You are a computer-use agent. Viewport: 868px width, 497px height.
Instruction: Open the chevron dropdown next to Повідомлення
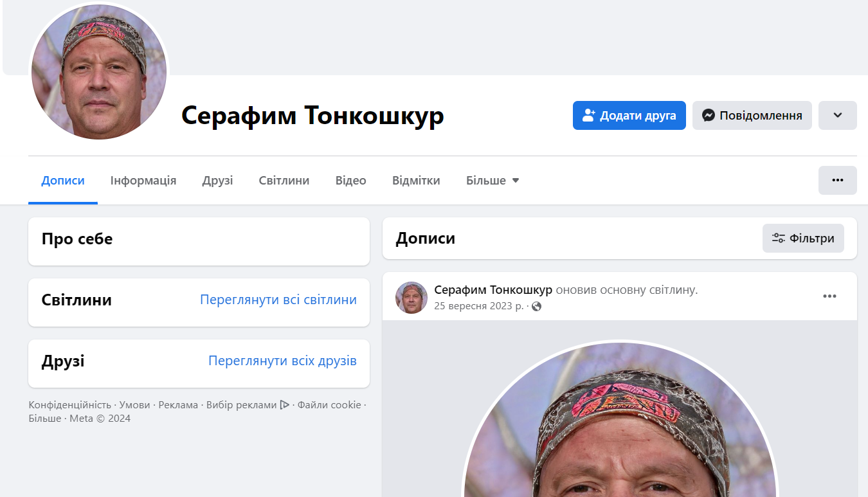click(837, 116)
